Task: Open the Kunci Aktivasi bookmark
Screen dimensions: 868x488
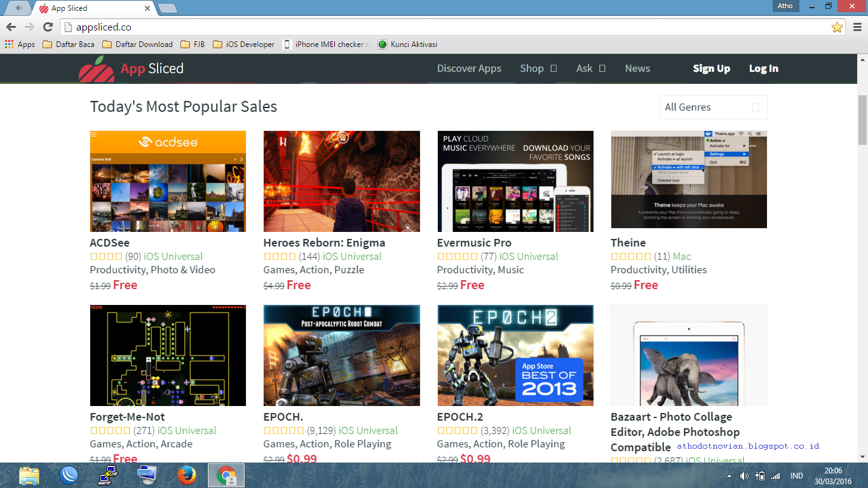Action: 407,44
